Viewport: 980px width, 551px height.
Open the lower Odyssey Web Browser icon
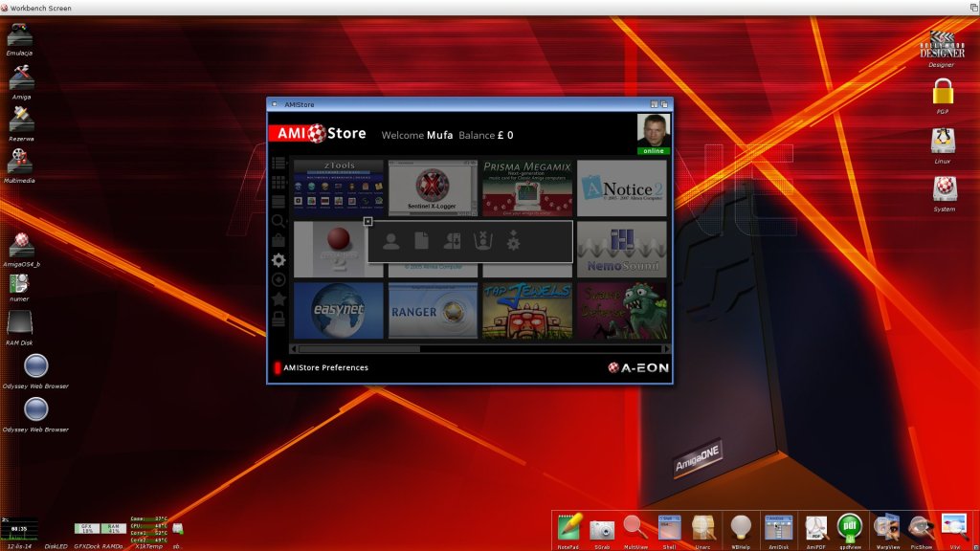pyautogui.click(x=35, y=414)
